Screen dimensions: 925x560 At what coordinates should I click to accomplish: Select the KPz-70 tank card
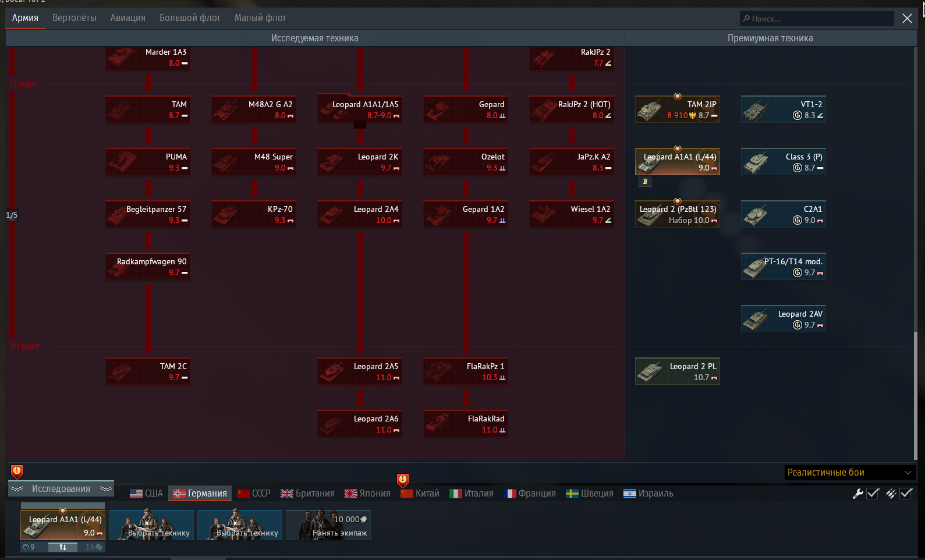(x=254, y=214)
